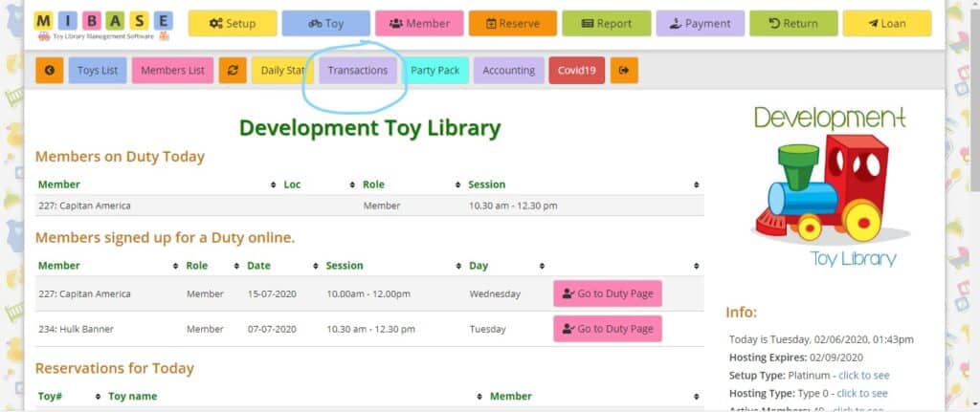Sort duty-today table by Member column
Screen dimensions: 980x412
coord(157,184)
